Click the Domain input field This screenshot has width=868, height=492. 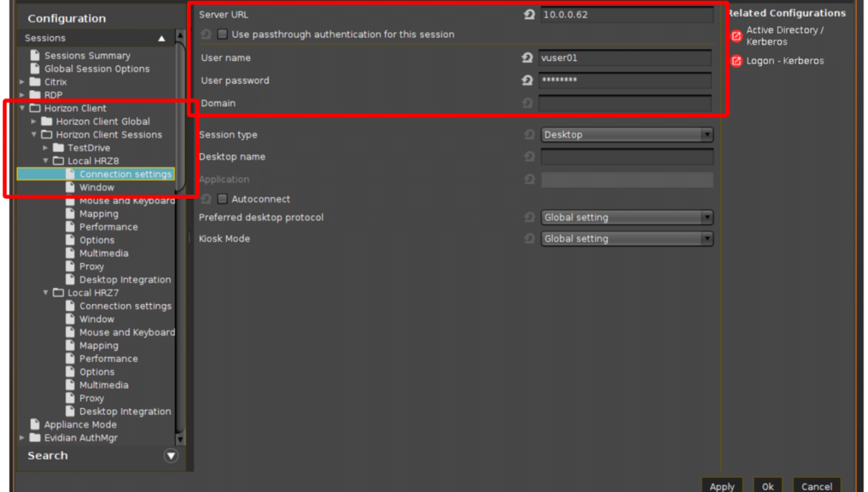[x=625, y=103]
